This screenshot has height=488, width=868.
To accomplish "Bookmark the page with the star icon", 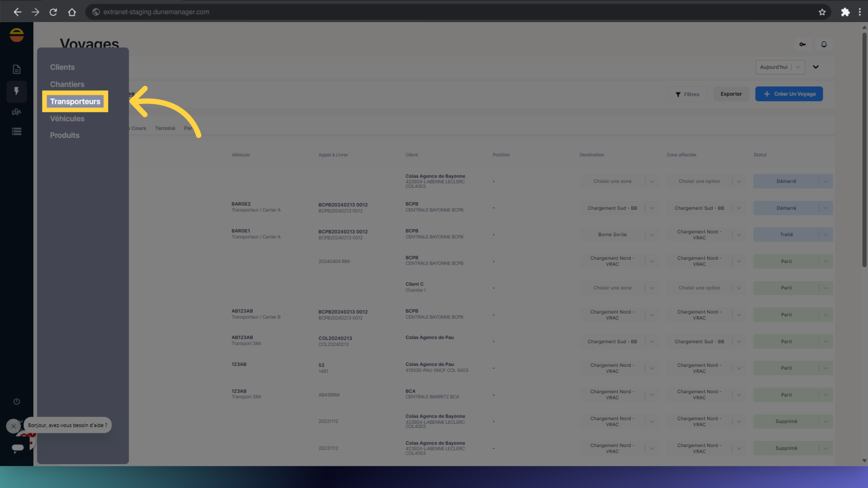I will point(822,12).
